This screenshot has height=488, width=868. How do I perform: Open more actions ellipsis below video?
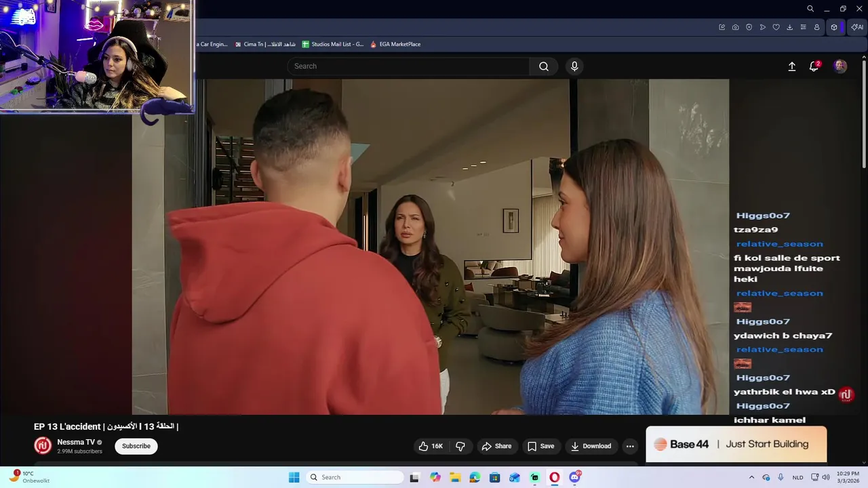[630, 446]
